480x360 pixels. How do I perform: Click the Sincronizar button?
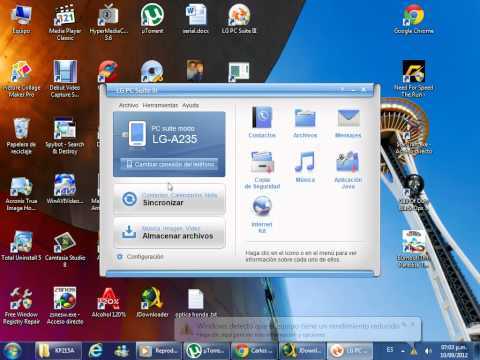click(x=169, y=199)
